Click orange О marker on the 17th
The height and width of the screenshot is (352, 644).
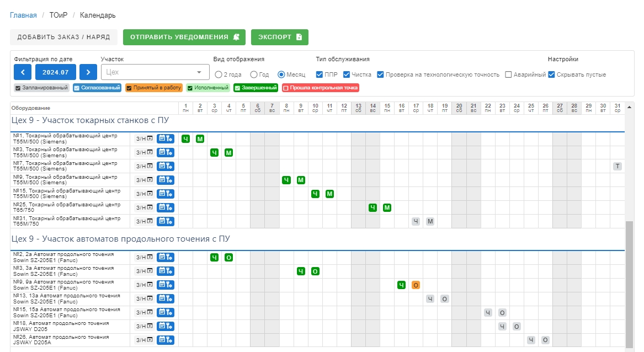click(x=416, y=285)
